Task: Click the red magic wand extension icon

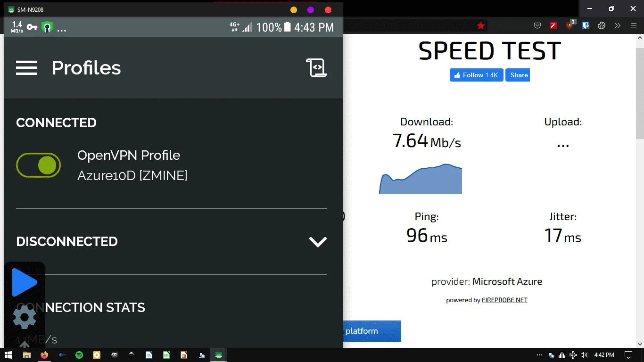Action: (553, 26)
